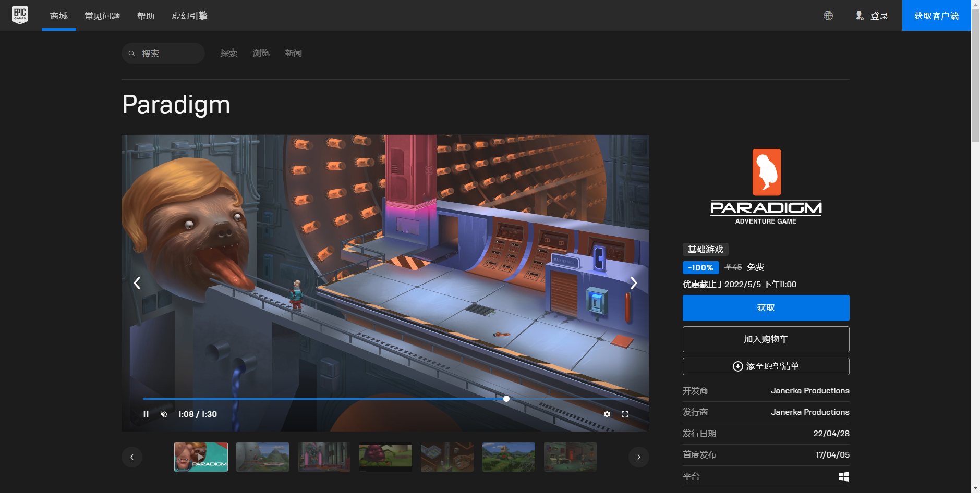Click the Epic Games logo
The height and width of the screenshot is (493, 980).
pyautogui.click(x=20, y=15)
